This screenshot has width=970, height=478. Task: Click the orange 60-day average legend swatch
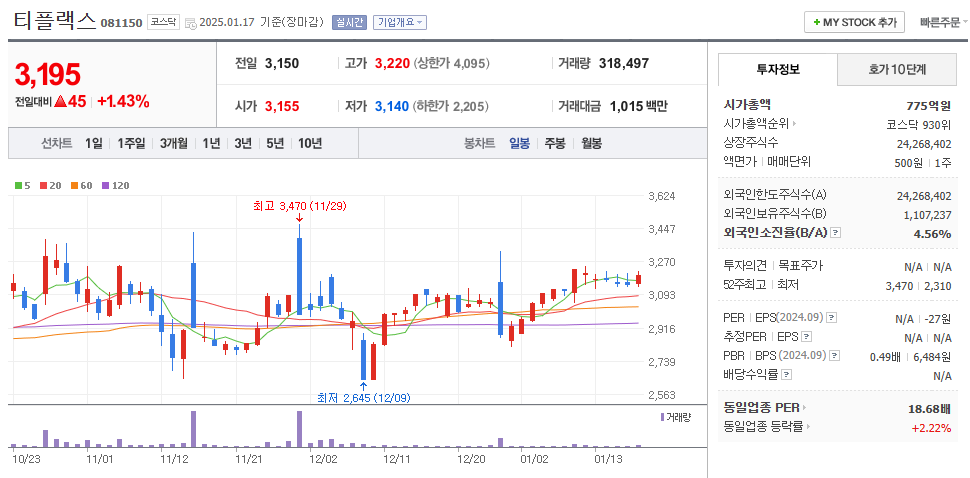74,186
